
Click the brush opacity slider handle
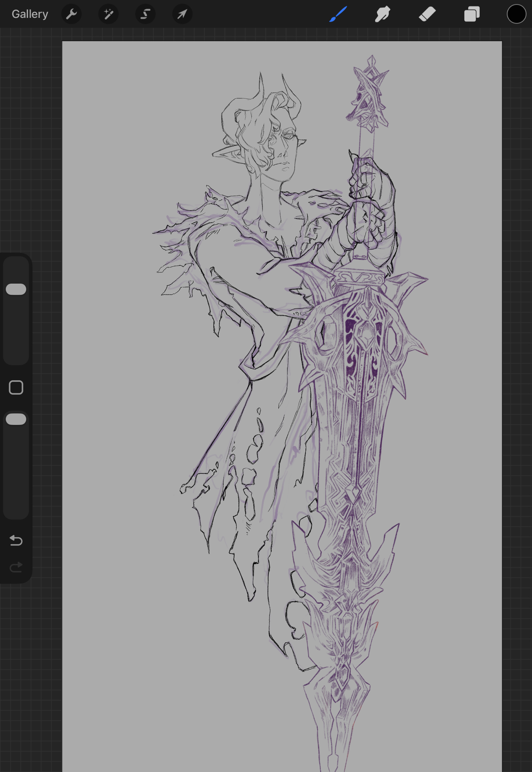(16, 419)
